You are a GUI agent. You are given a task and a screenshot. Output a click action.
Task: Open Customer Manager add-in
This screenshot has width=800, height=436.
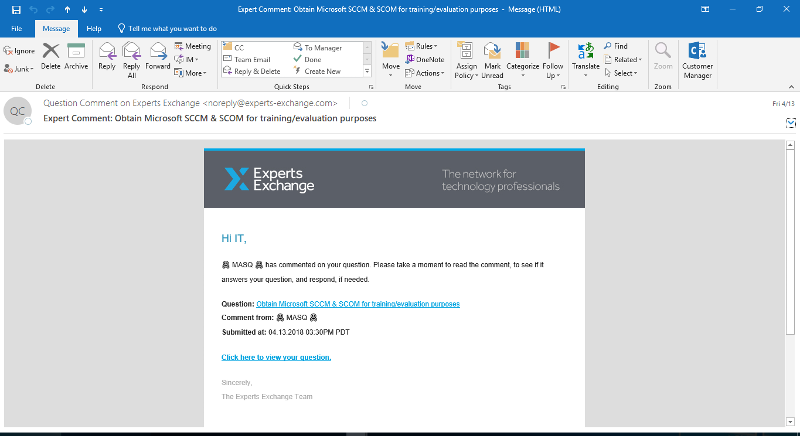(697, 61)
